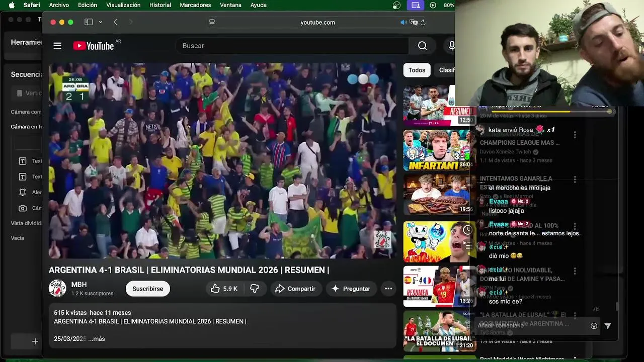
Task: Open the Archivo menu
Action: pyautogui.click(x=59, y=5)
